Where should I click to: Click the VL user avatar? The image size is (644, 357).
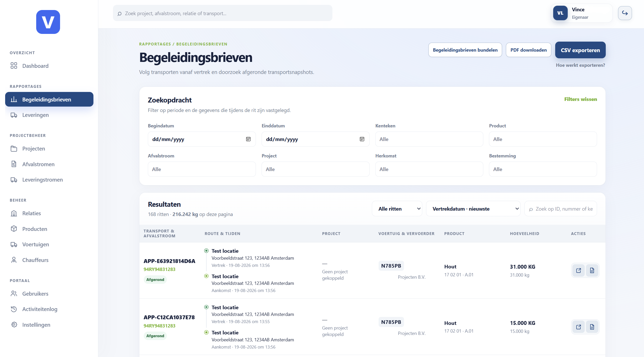click(560, 13)
